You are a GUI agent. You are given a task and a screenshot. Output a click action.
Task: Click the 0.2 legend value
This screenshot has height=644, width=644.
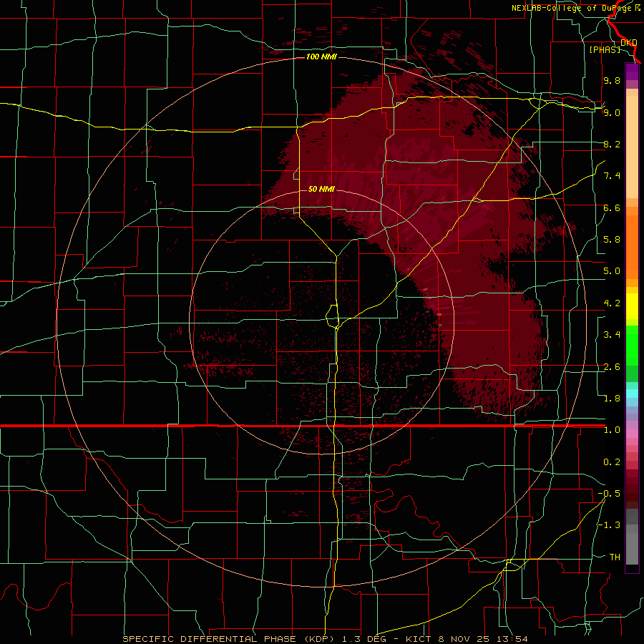pyautogui.click(x=612, y=462)
